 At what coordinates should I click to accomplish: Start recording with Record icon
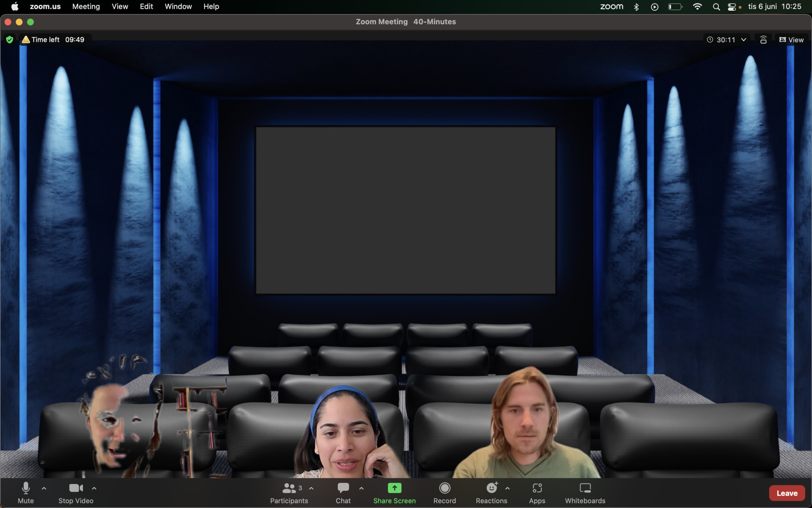[x=444, y=488]
